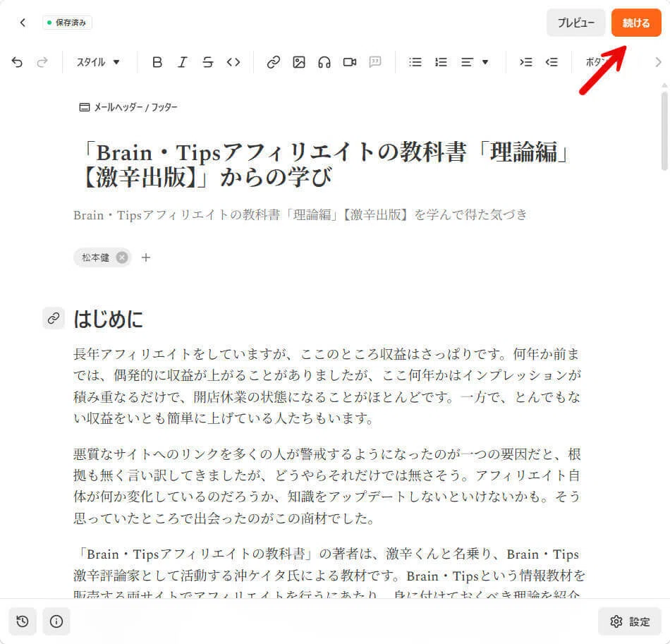Edit the post title field

click(327, 164)
